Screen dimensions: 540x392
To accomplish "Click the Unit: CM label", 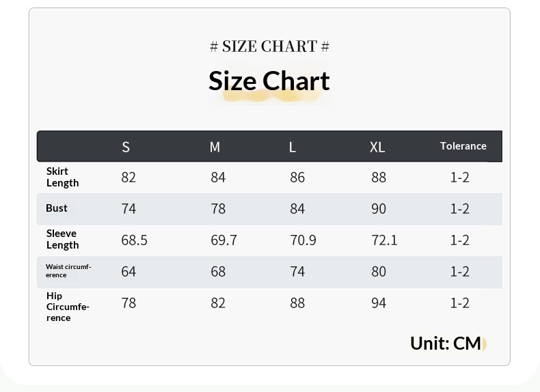I will tap(446, 343).
